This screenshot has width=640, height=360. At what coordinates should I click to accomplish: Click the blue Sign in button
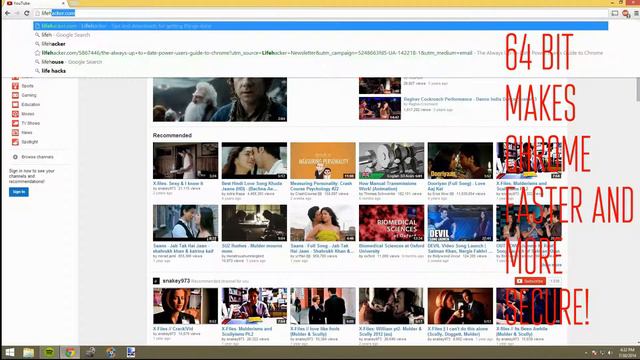19,192
